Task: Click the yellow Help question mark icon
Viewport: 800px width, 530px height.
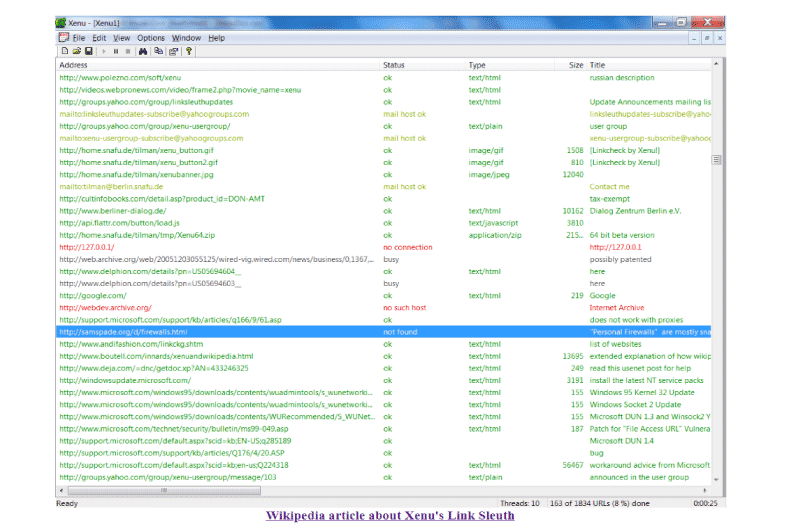Action: pos(189,51)
